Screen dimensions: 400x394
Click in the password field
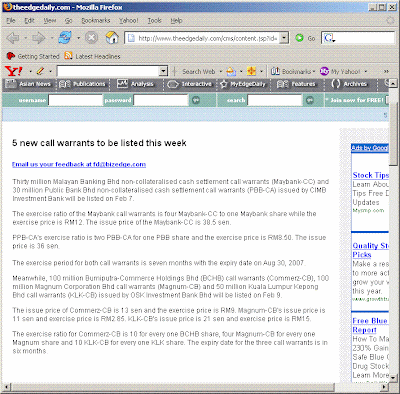(x=161, y=100)
